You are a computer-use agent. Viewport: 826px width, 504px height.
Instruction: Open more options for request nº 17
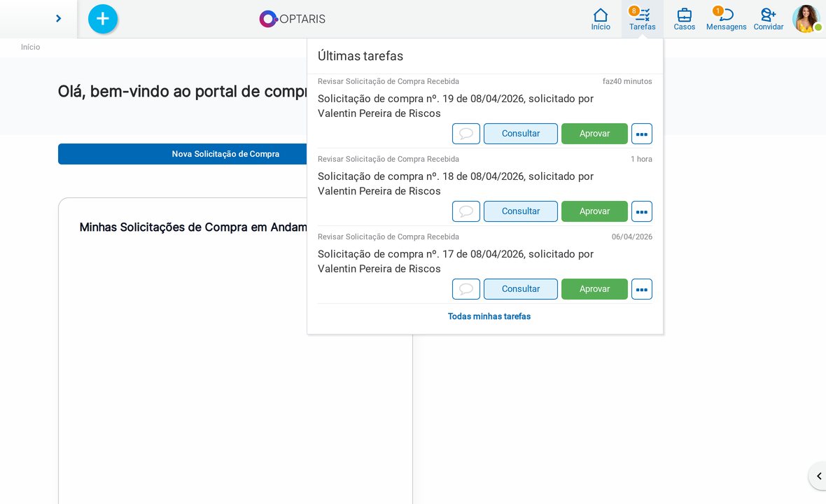point(642,289)
